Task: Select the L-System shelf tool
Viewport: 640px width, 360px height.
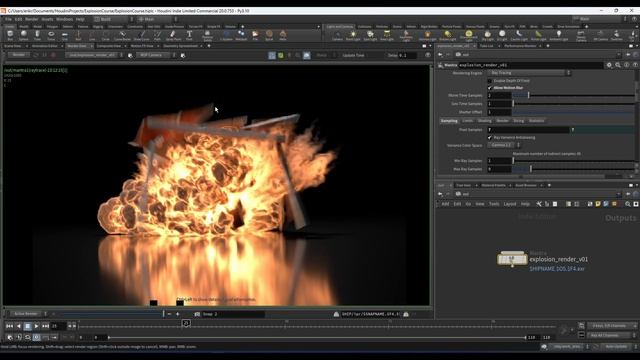Action: (x=227, y=36)
